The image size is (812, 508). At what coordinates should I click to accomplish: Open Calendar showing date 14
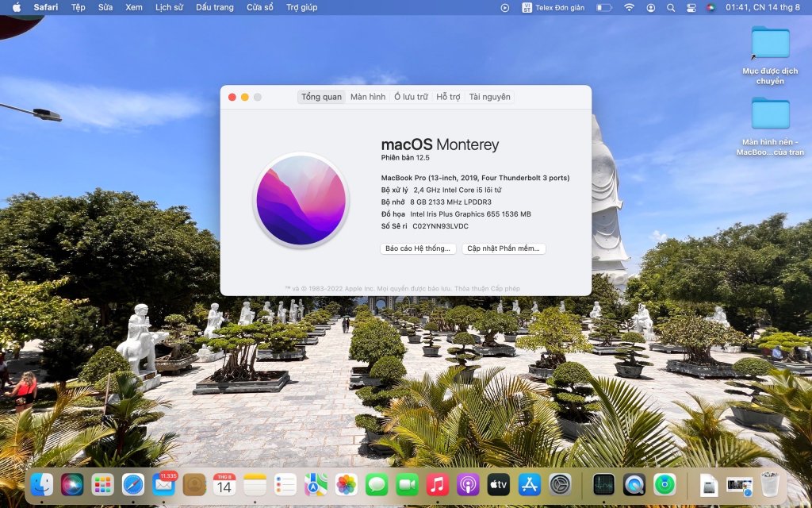(x=224, y=485)
